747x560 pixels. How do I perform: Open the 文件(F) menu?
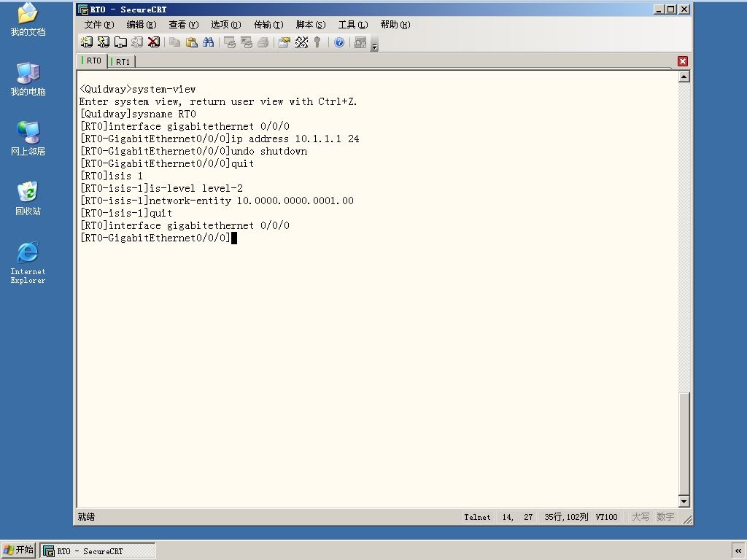click(99, 25)
